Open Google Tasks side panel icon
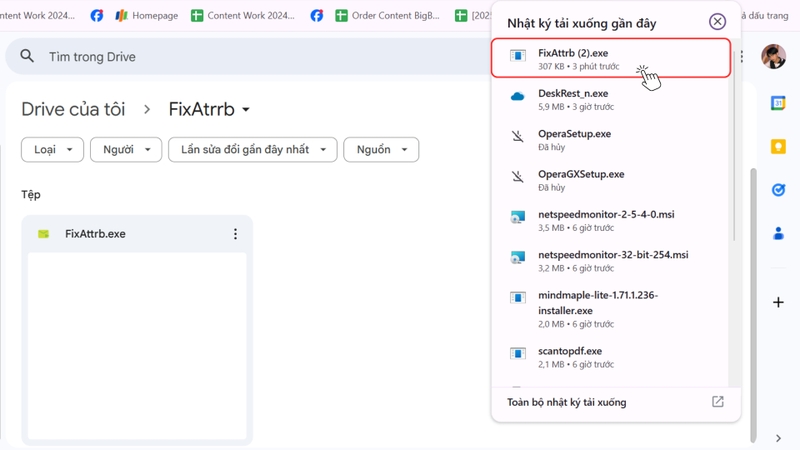This screenshot has height=450, width=800. point(778,190)
